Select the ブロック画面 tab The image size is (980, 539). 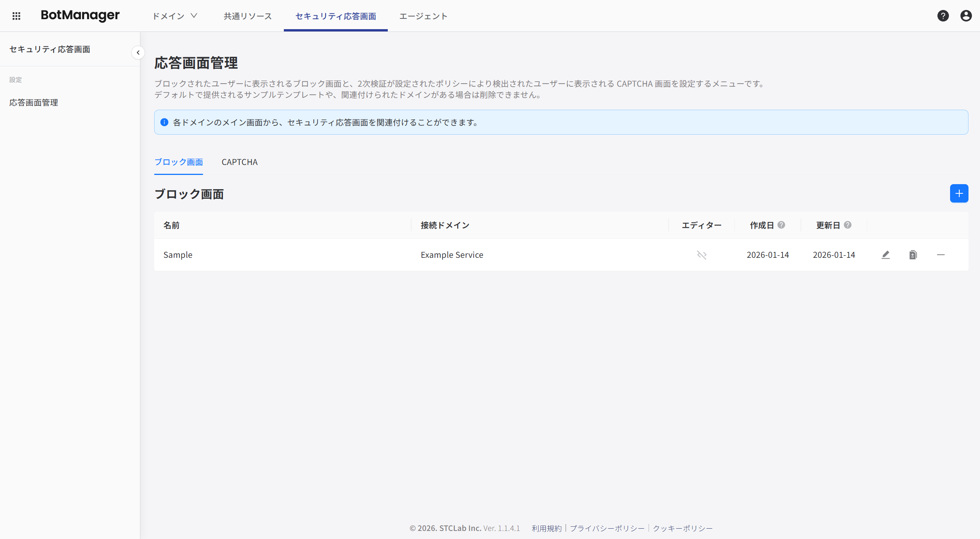pos(178,162)
